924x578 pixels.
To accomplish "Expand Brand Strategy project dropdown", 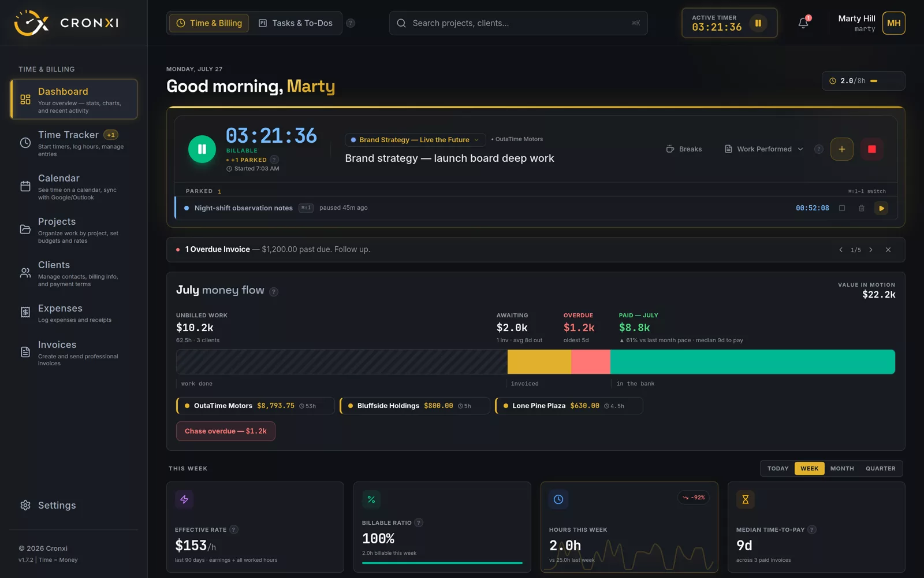I will coord(415,140).
